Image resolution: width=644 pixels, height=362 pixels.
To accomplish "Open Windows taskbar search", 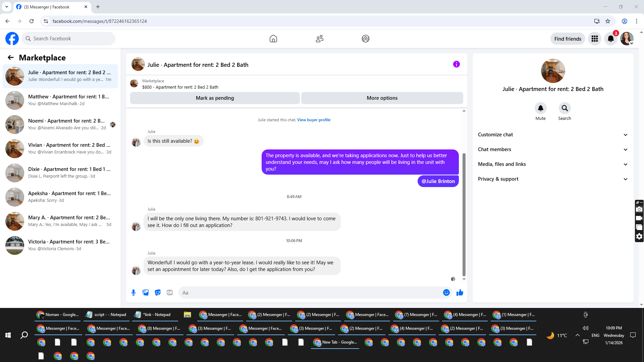I will click(24, 335).
